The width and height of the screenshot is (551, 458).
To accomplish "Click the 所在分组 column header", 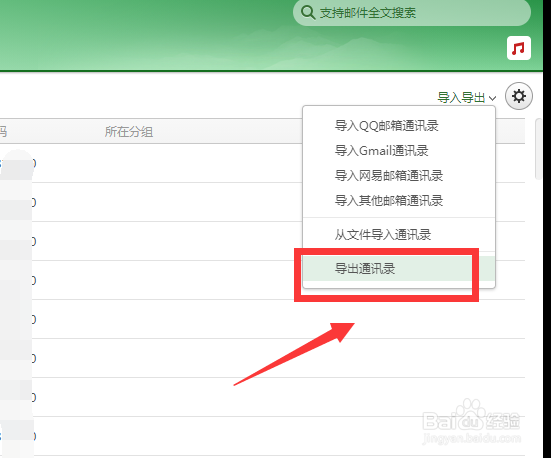I will tap(129, 132).
